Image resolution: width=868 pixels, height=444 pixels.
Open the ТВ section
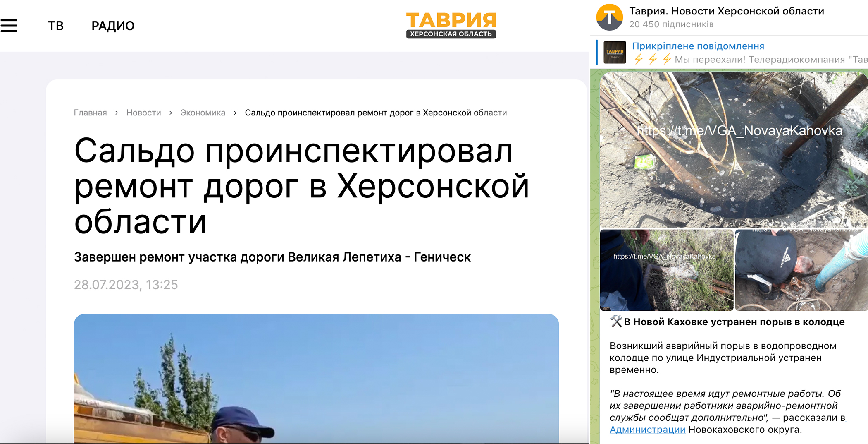tap(56, 26)
